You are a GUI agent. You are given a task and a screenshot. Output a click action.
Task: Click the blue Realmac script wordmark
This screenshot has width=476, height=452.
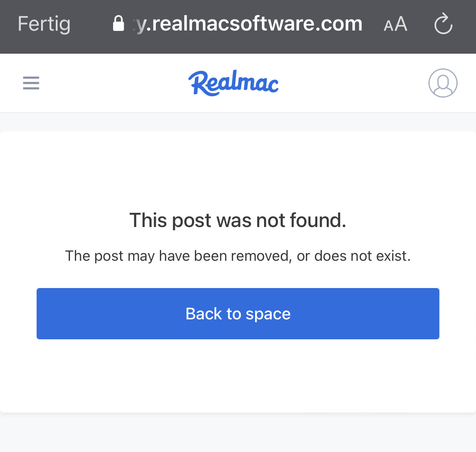(233, 83)
